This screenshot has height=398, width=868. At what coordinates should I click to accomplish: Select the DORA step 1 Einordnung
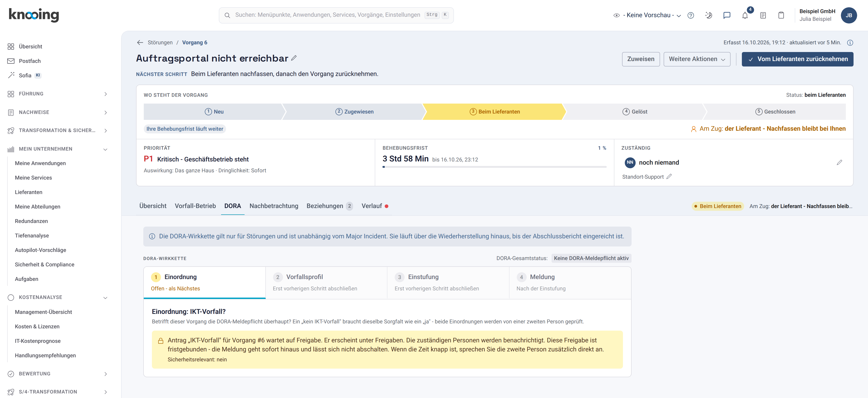tap(205, 282)
